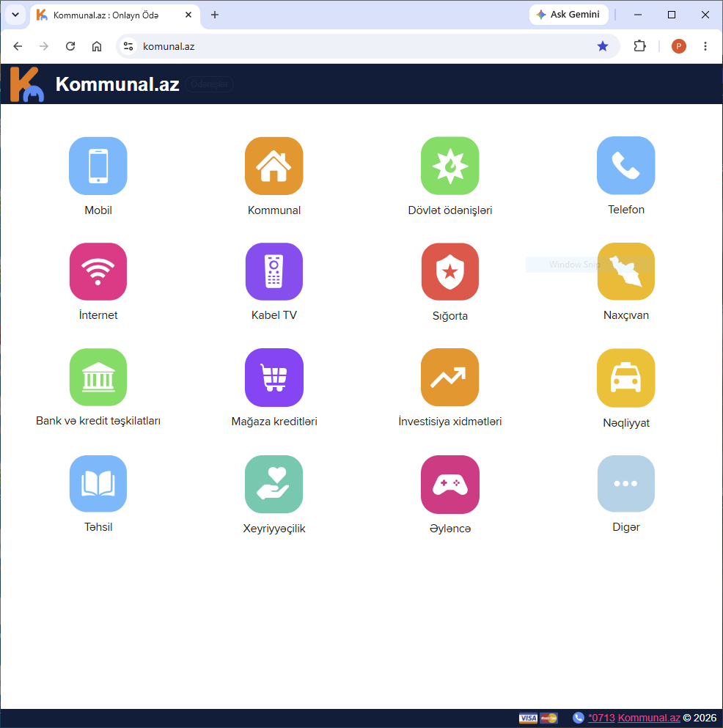This screenshot has height=728, width=723.
Task: Open the tab search dropdown arrow
Action: click(x=15, y=15)
